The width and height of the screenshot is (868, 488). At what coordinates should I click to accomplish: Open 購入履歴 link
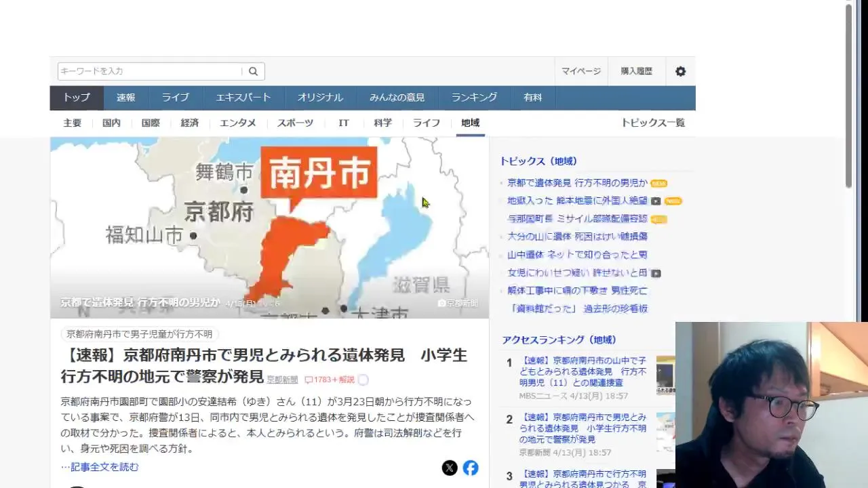tap(636, 71)
